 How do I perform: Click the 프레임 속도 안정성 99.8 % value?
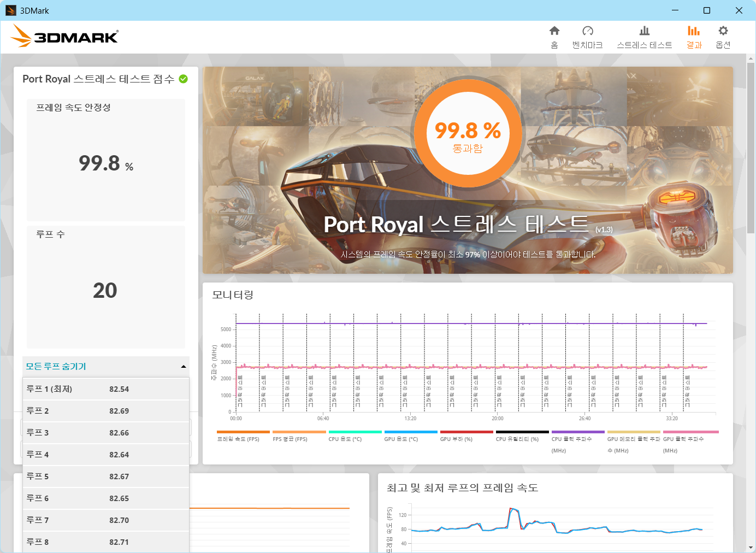[106, 163]
